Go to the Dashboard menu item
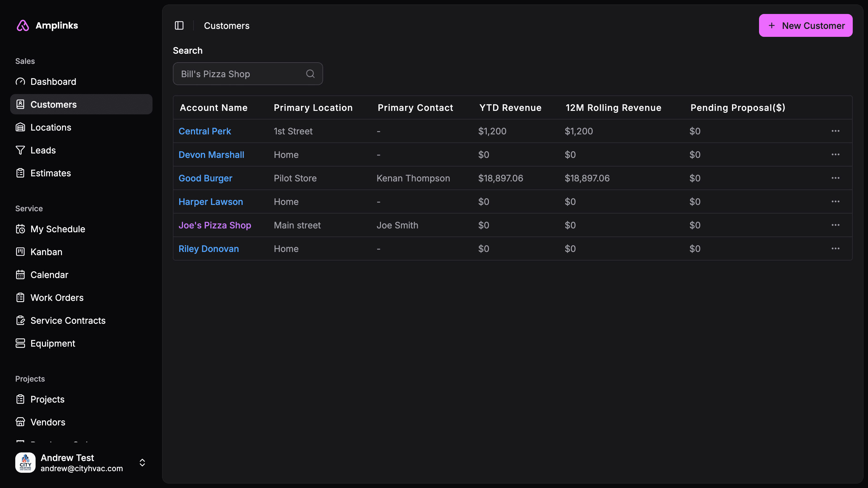The width and height of the screenshot is (868, 488). (x=53, y=82)
